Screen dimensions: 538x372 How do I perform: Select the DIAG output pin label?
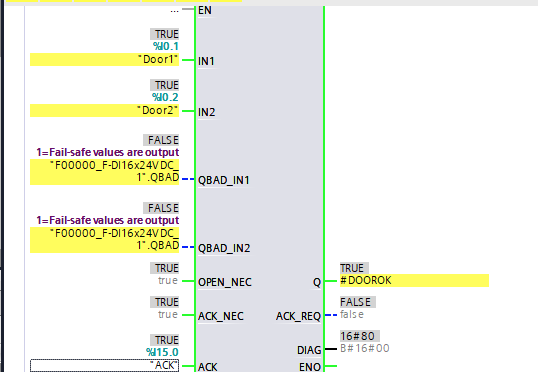309,350
